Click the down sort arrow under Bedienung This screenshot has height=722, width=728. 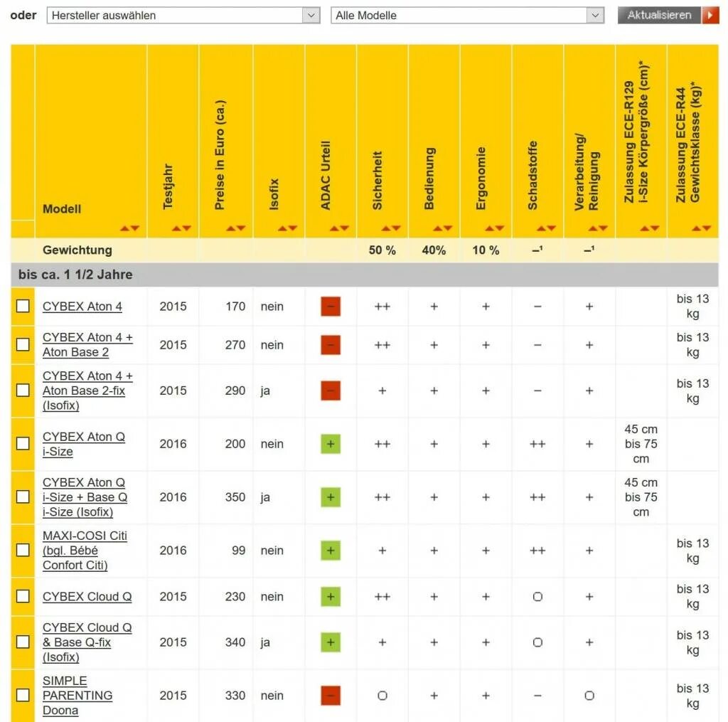point(448,228)
